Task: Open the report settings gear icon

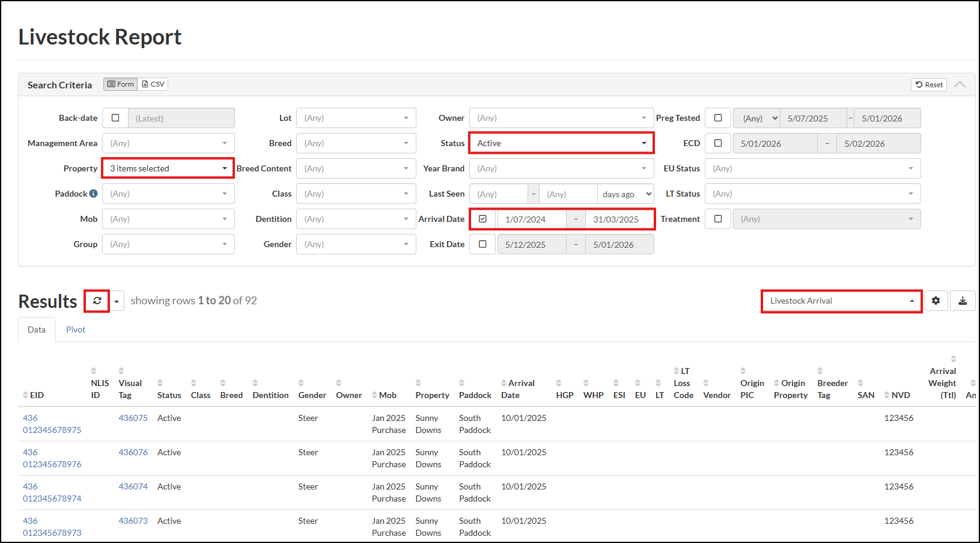Action: pyautogui.click(x=936, y=301)
